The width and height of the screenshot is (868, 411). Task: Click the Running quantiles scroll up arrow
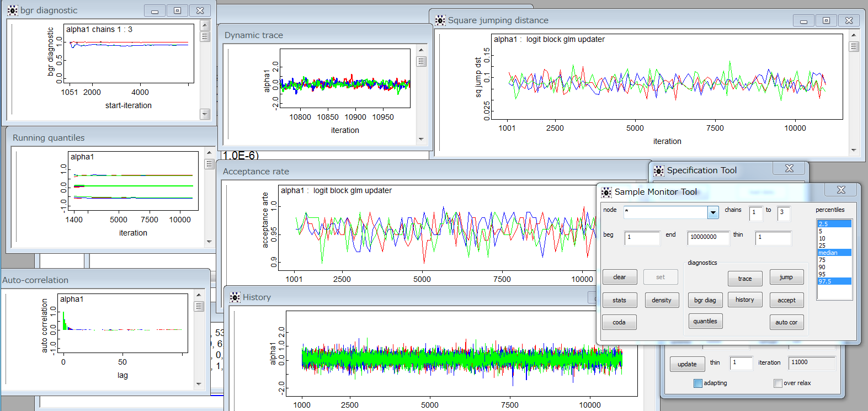click(x=209, y=152)
